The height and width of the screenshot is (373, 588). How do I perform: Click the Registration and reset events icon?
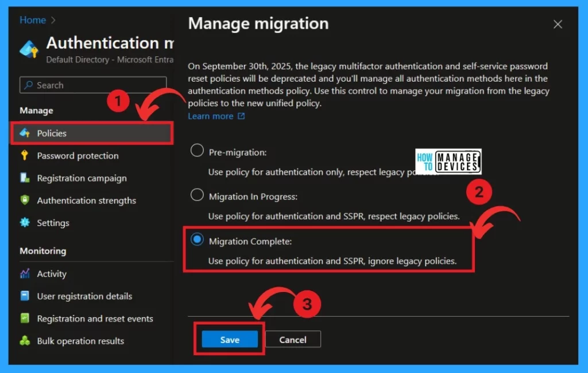coord(25,318)
